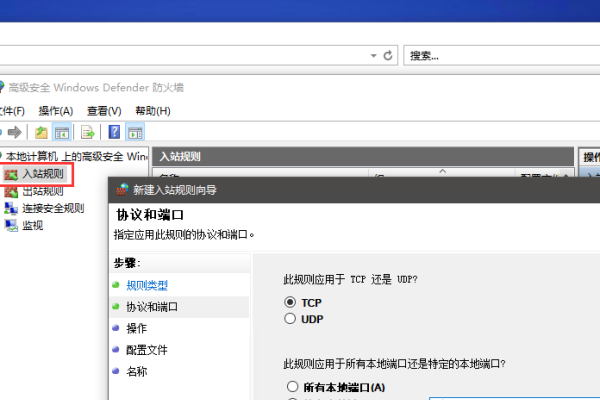
Task: Open the 查看(V) menu
Action: tap(104, 110)
